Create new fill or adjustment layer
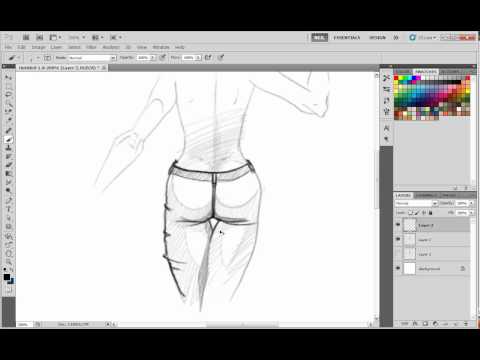The width and height of the screenshot is (480, 360). point(435,323)
